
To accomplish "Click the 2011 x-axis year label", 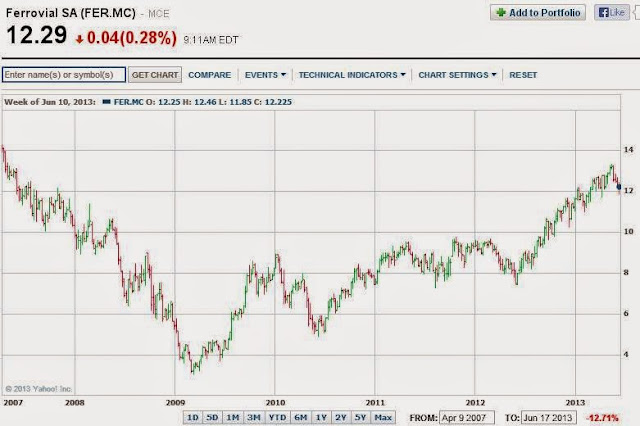I will point(375,403).
